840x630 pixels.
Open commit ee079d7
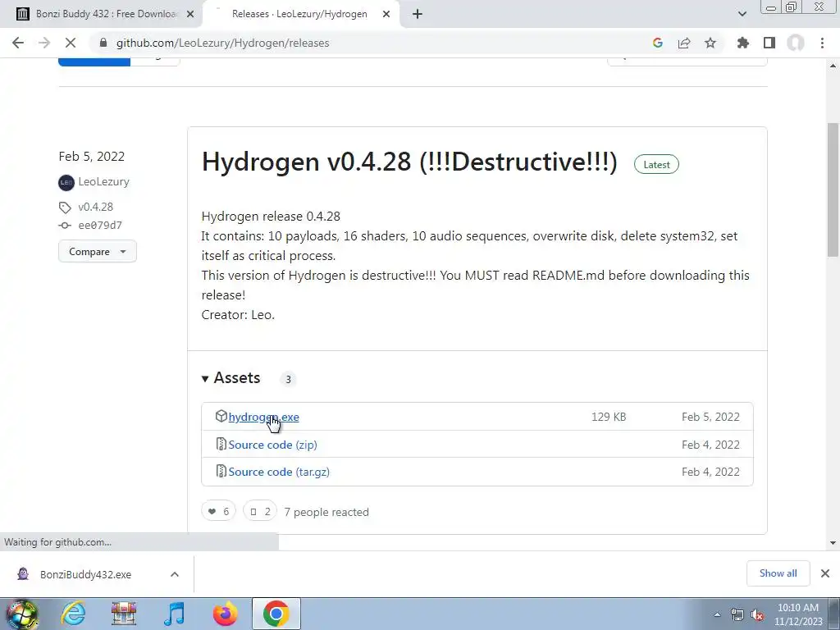pos(100,226)
